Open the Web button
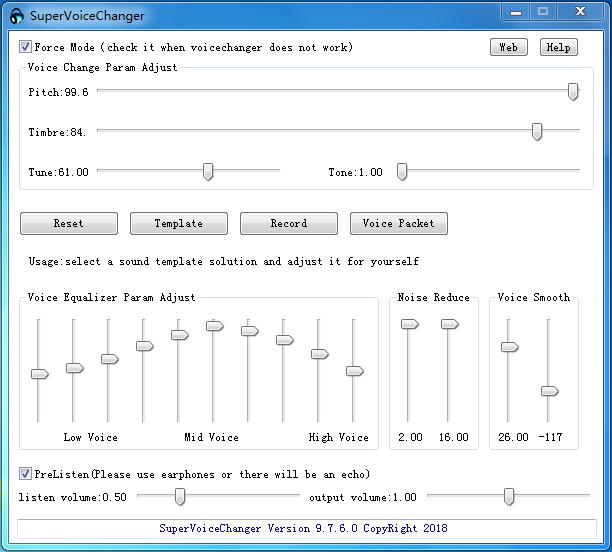 (x=508, y=47)
